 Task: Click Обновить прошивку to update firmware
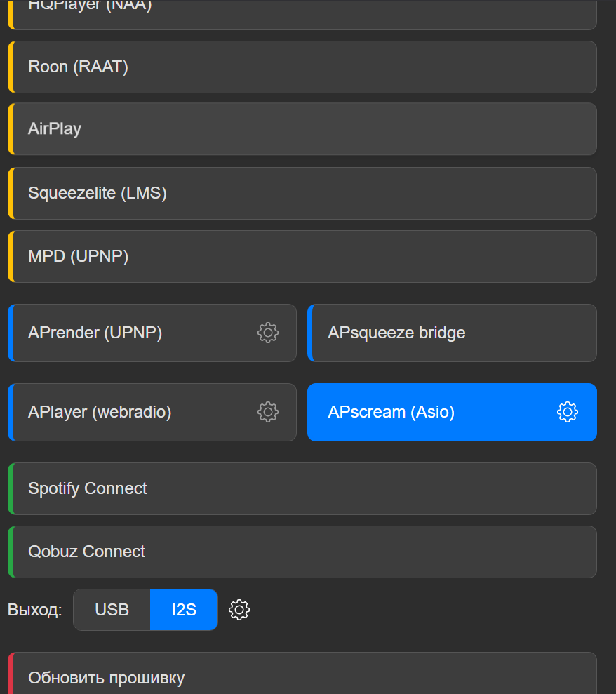tap(302, 678)
